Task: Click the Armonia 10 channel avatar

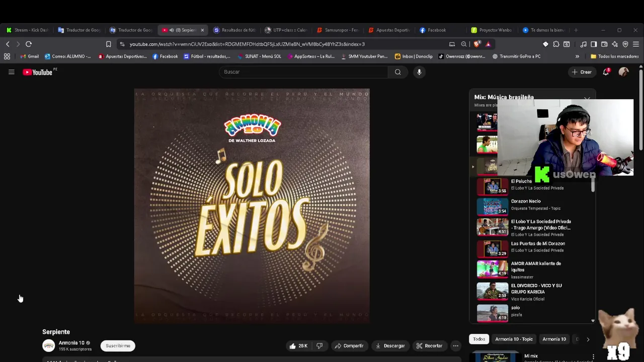Action: coord(48,345)
